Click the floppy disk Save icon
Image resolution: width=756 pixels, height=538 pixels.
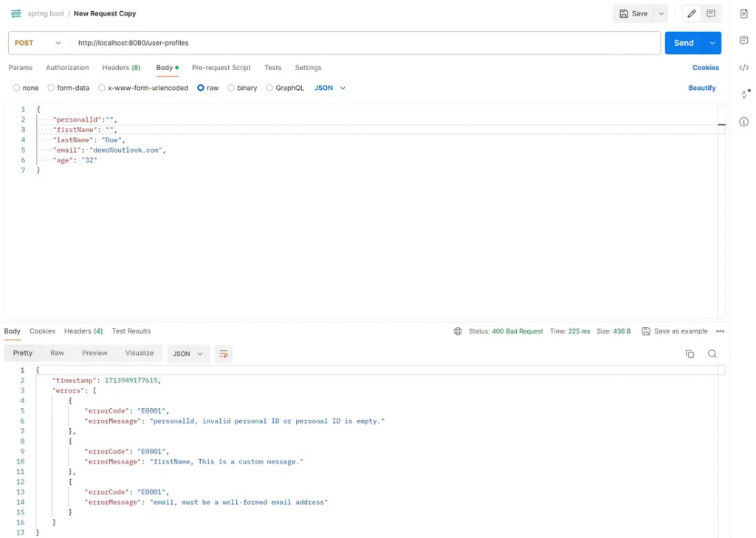(623, 13)
